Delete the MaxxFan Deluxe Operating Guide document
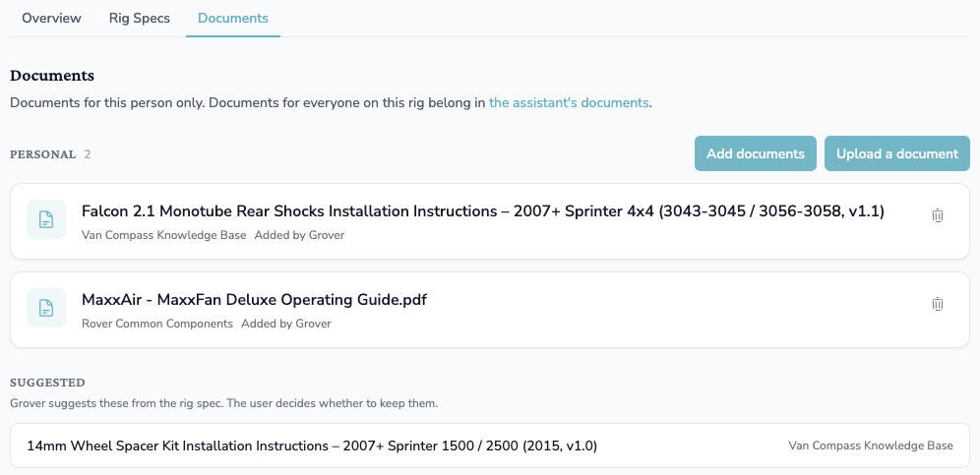The image size is (980, 475). coord(938,305)
